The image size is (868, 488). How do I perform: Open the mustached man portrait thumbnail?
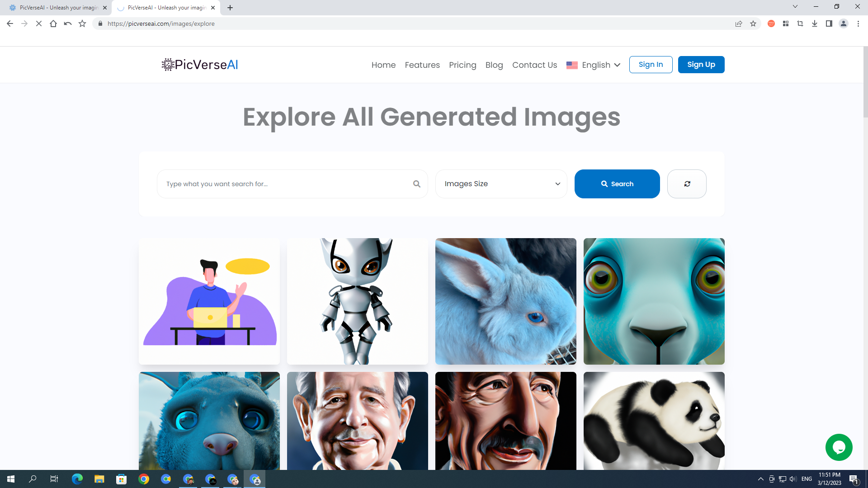[506, 421]
